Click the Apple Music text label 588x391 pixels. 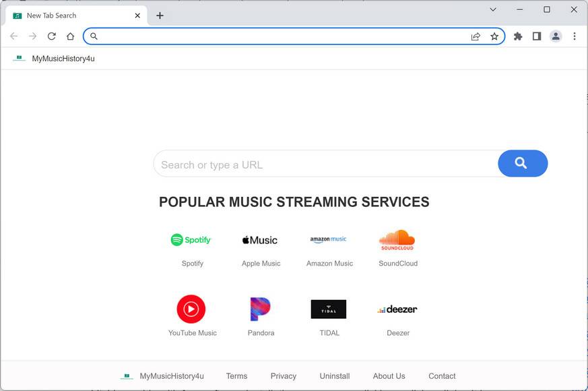pyautogui.click(x=261, y=264)
